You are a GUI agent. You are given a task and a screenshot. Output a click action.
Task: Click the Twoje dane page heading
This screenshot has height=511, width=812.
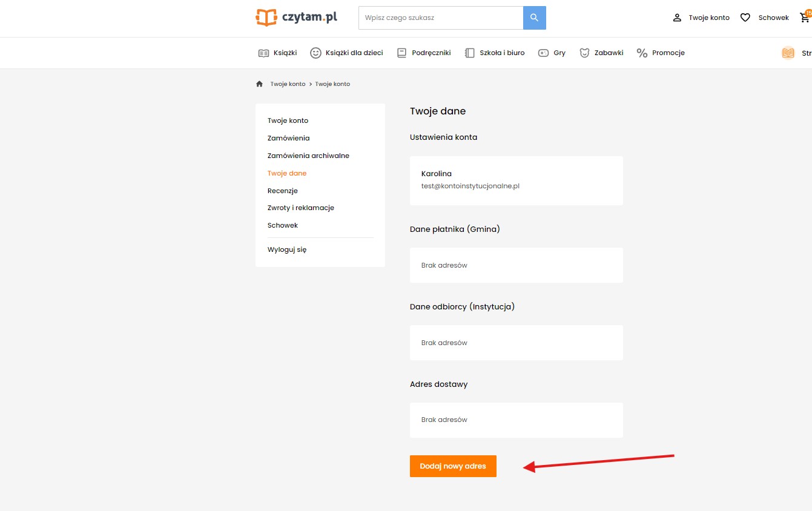point(438,111)
